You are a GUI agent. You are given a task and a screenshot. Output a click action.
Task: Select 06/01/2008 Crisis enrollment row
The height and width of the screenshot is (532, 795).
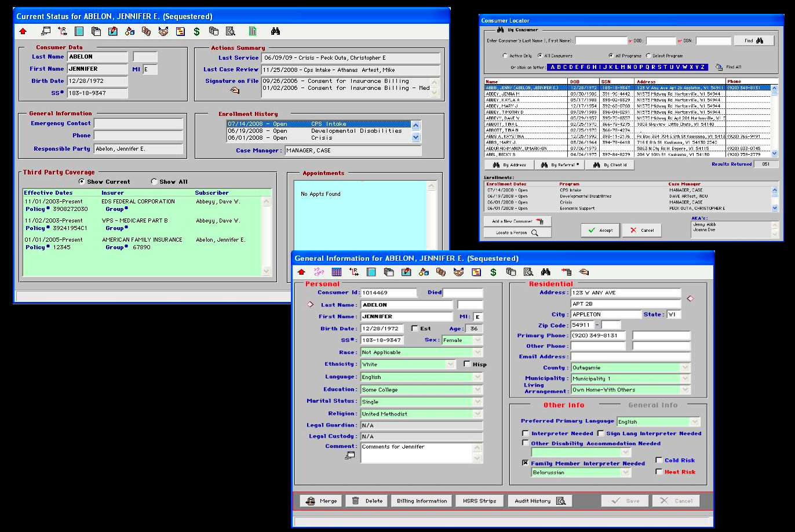(x=319, y=138)
